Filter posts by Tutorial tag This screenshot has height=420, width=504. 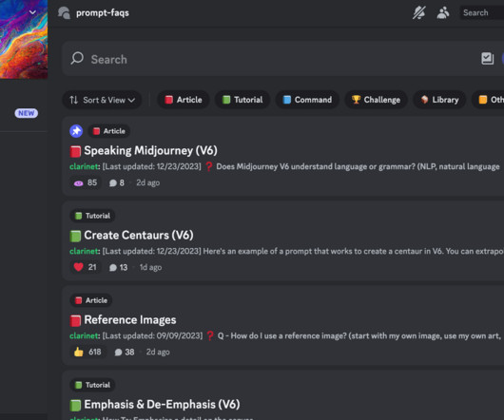(242, 100)
